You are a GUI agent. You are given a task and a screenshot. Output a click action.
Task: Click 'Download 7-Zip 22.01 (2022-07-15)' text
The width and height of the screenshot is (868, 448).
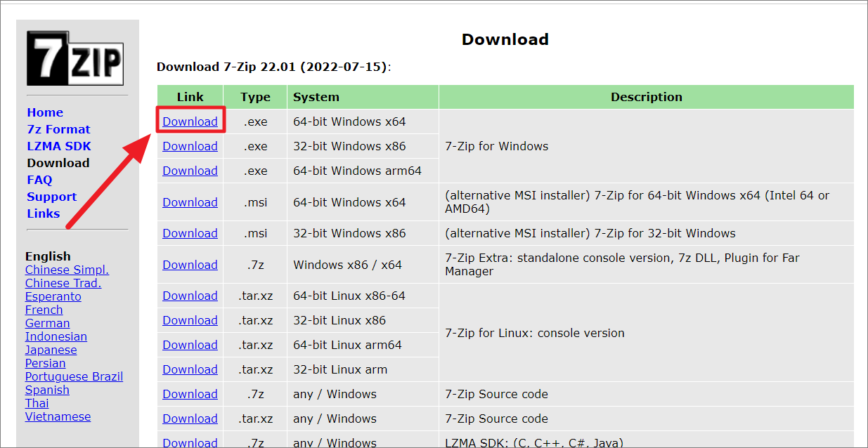pos(273,67)
